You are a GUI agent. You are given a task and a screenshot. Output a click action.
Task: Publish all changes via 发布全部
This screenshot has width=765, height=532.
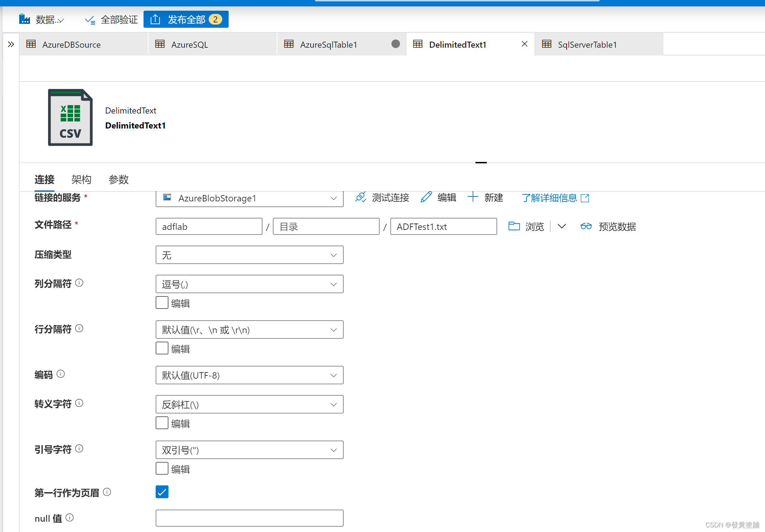tap(186, 19)
